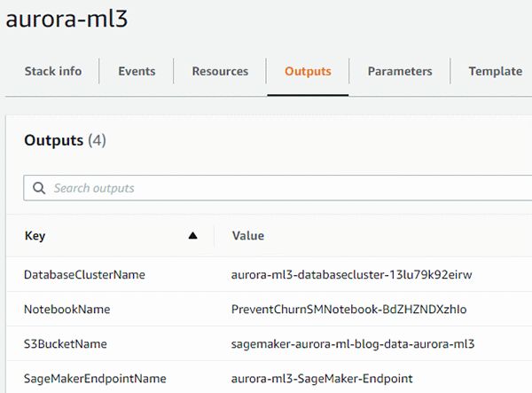Switch to the Events tab
Viewport: 532px width, 393px height.
coord(137,71)
